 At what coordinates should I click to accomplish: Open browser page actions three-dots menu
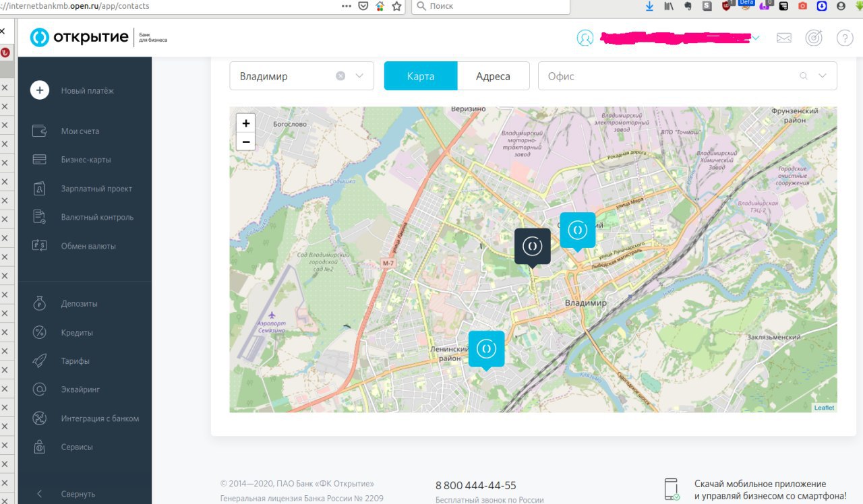pyautogui.click(x=347, y=6)
